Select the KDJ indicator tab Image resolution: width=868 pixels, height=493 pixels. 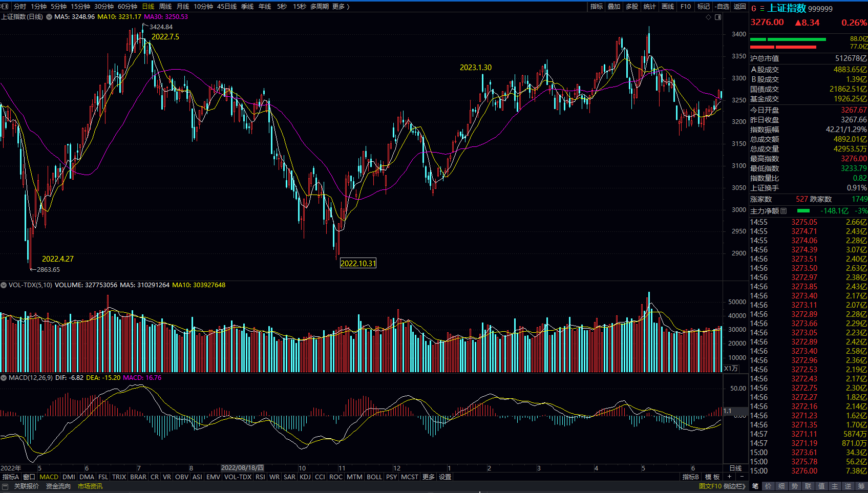(x=305, y=477)
